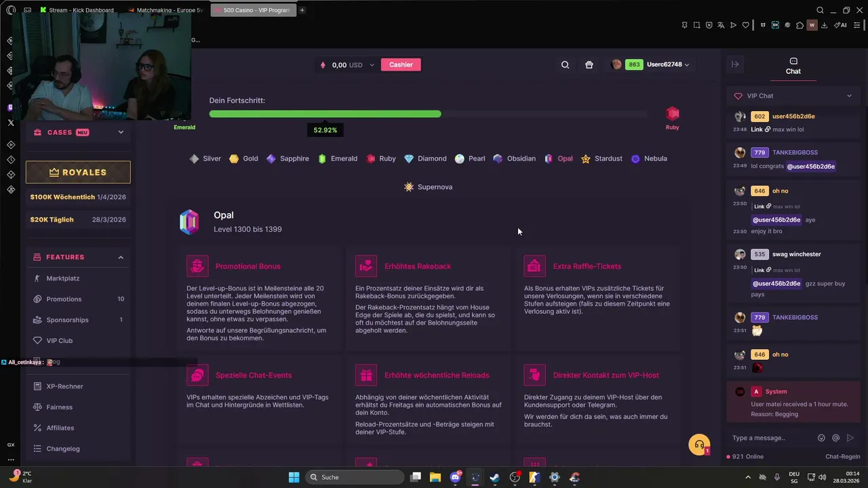Click the Extra Raffle-Tickets icon

coord(535,266)
